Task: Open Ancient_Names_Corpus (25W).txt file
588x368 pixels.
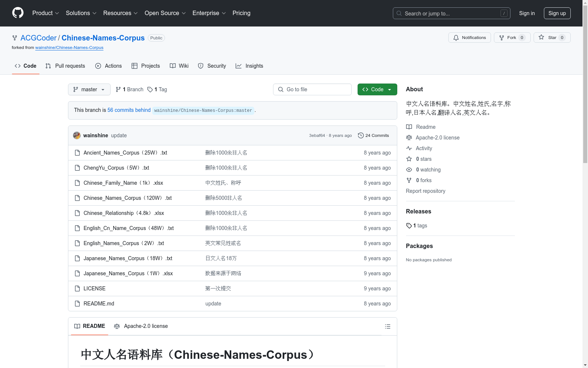Action: pos(125,153)
